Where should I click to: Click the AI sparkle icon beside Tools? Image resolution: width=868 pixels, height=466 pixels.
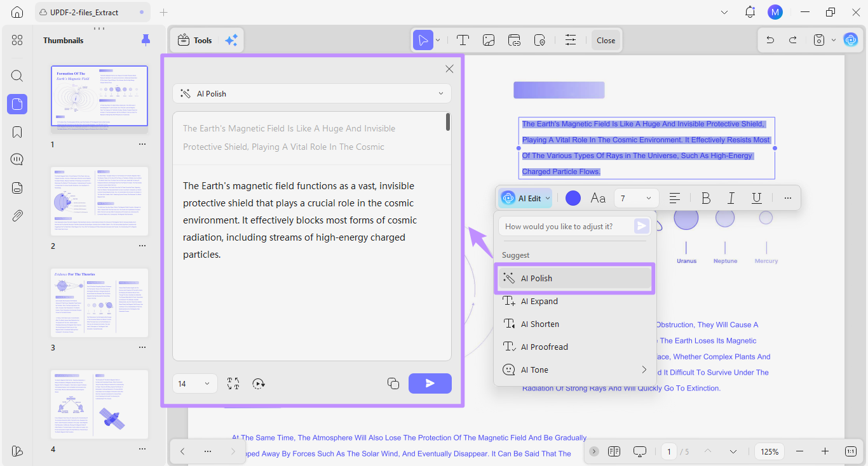231,40
